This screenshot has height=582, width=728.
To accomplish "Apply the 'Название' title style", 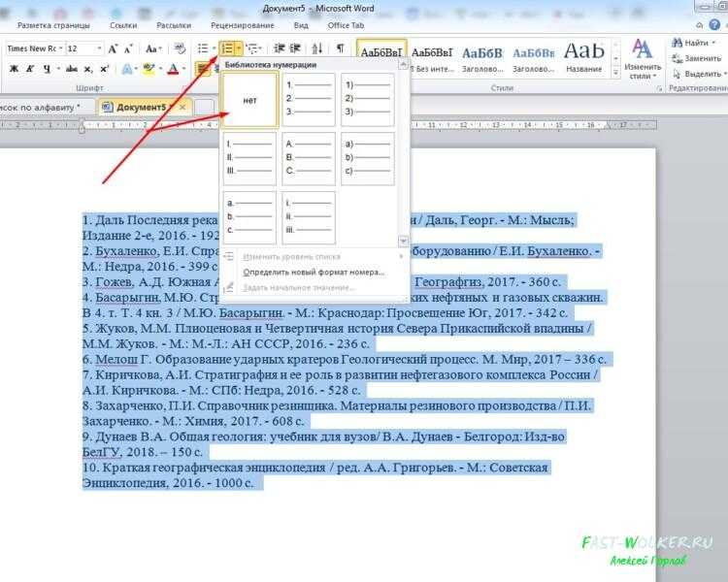I will [x=584, y=59].
